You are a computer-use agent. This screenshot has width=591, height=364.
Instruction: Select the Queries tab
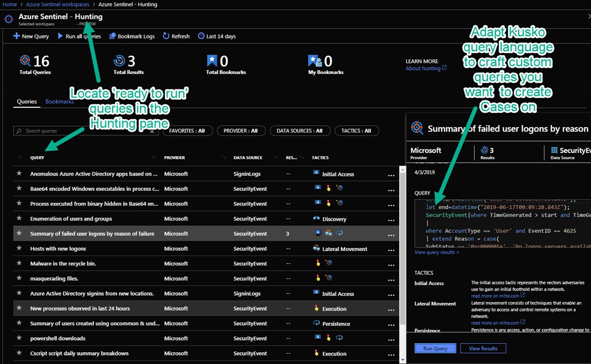pyautogui.click(x=27, y=101)
